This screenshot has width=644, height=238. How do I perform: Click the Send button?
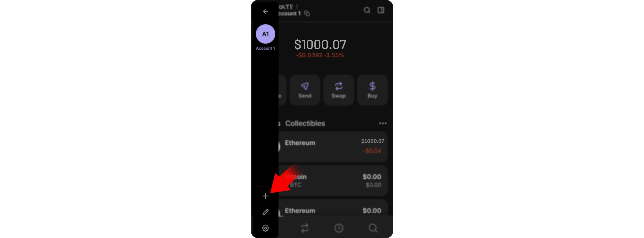pos(305,90)
